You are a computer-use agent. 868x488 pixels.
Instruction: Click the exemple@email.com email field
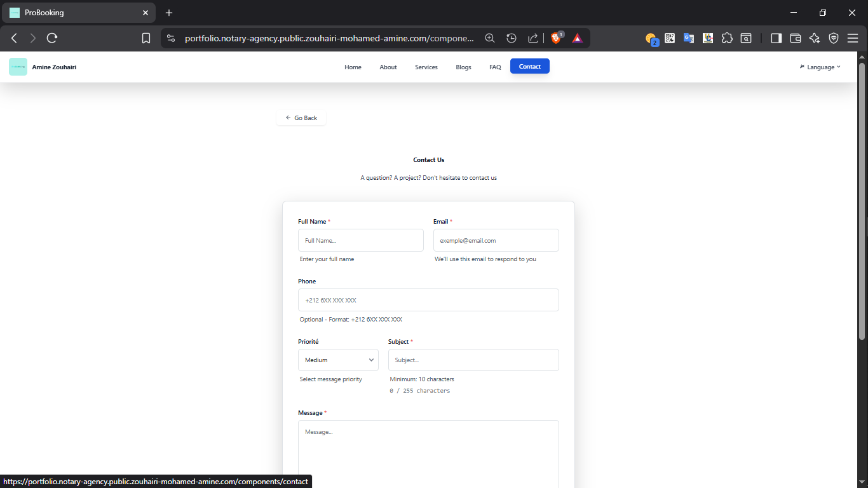coord(496,240)
